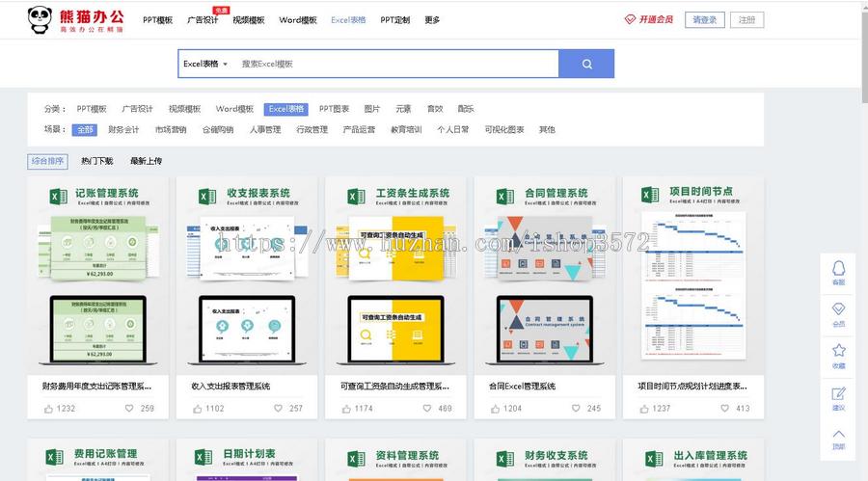Switch to 热门下载 sorting tab
The width and height of the screenshot is (868, 481).
(96, 161)
